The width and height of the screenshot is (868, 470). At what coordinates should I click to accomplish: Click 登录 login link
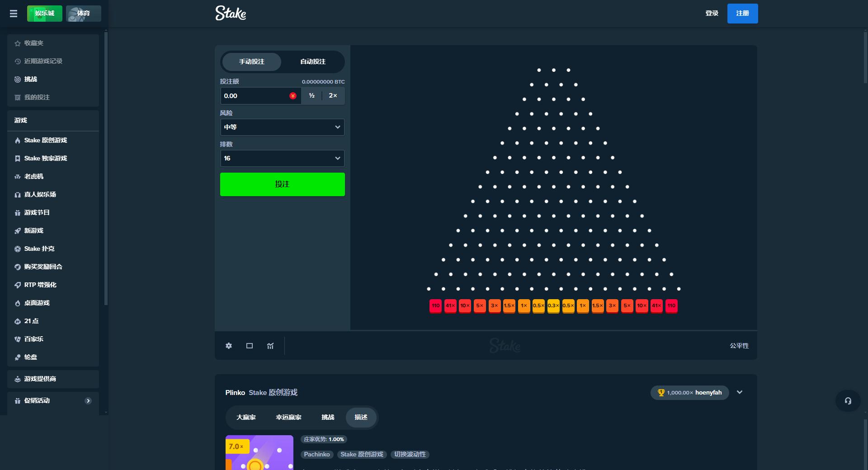tap(712, 14)
